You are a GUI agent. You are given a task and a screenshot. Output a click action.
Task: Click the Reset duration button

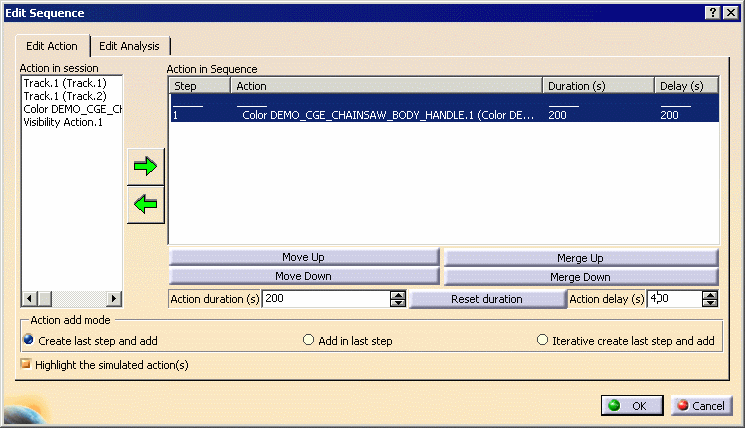pyautogui.click(x=487, y=299)
